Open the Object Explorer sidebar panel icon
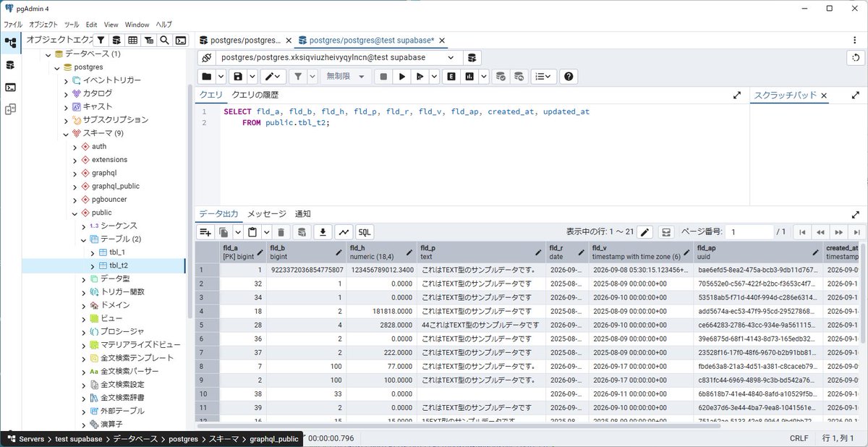Screen dimensions: 868x447 click(x=10, y=43)
